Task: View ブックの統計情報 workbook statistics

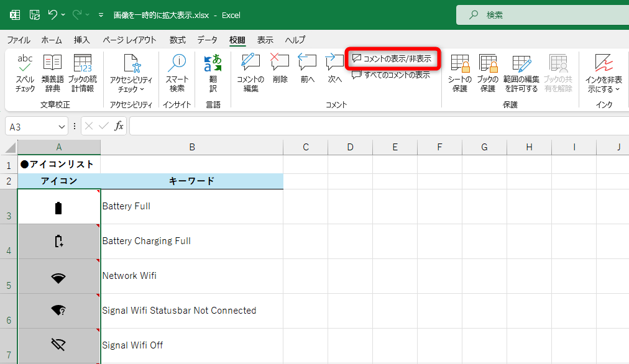Action: [83, 71]
